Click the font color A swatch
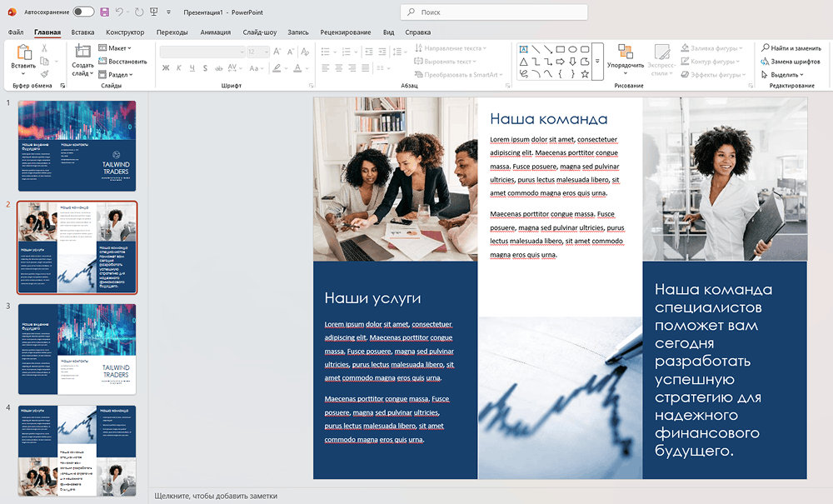 tap(297, 68)
